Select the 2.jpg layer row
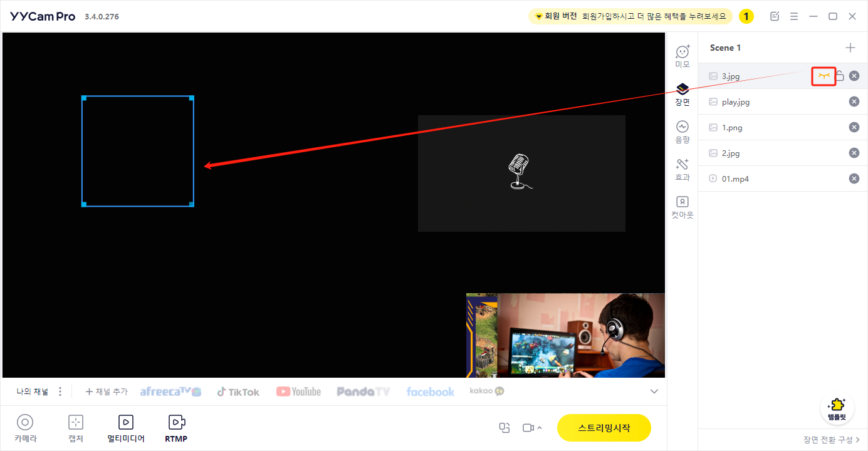Screen dimensions: 868x451 (783, 153)
